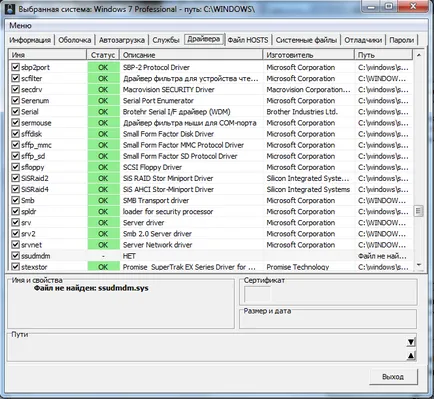Minimize the window
Screen dimensions: 434x399
[372, 7]
